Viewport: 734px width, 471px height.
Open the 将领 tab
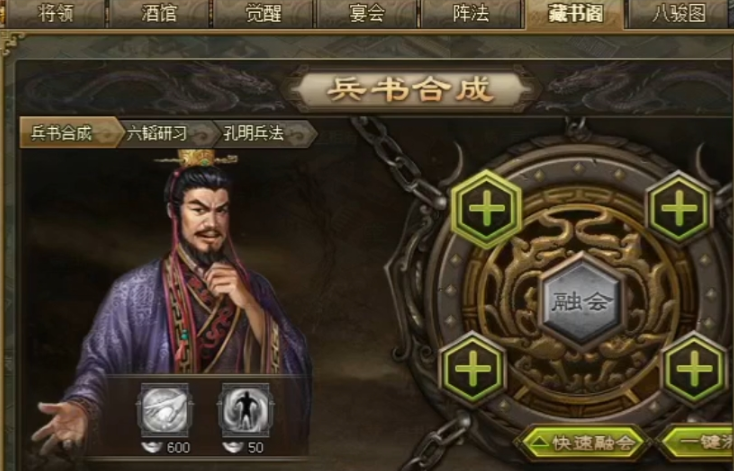point(55,13)
